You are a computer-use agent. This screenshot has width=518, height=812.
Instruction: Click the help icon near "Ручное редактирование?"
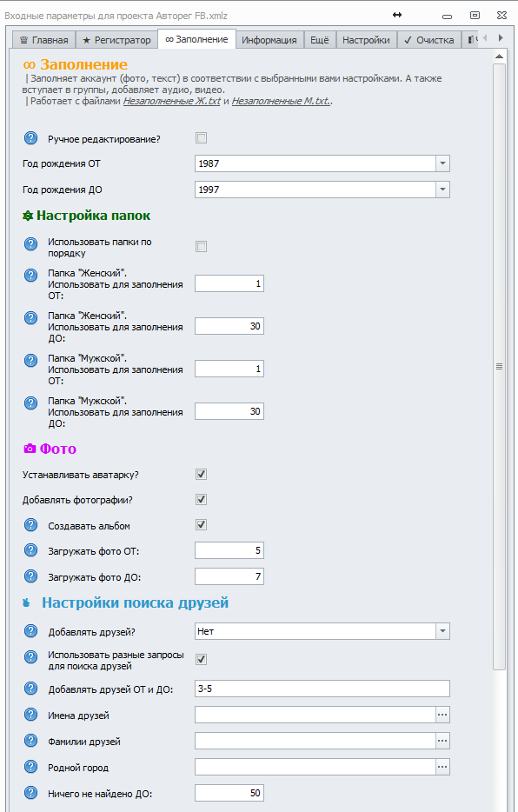coord(30,136)
